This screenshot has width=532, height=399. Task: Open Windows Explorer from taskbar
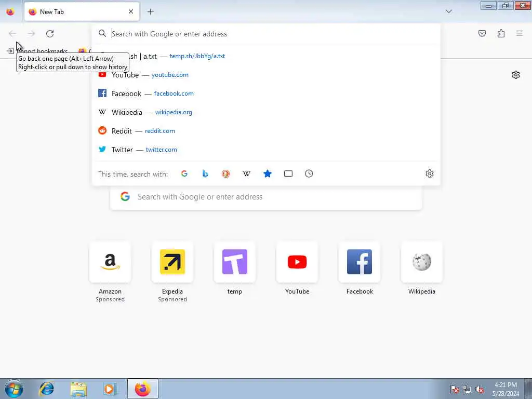point(79,389)
